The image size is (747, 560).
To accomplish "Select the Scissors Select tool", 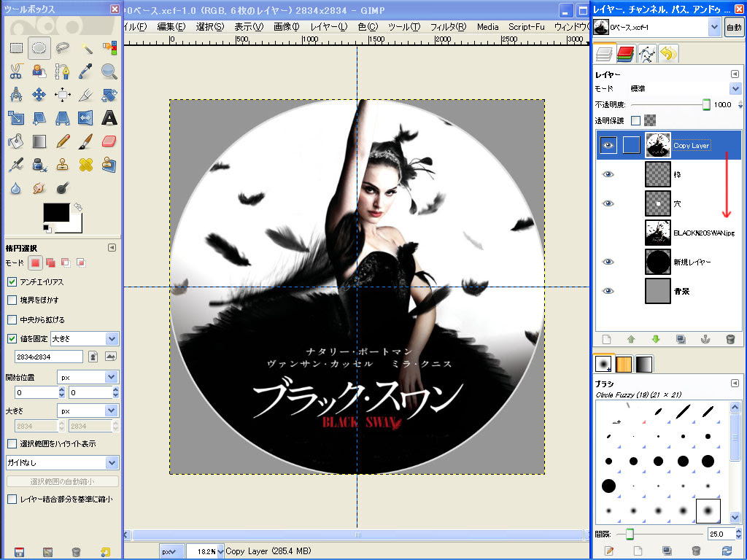I will 16,71.
